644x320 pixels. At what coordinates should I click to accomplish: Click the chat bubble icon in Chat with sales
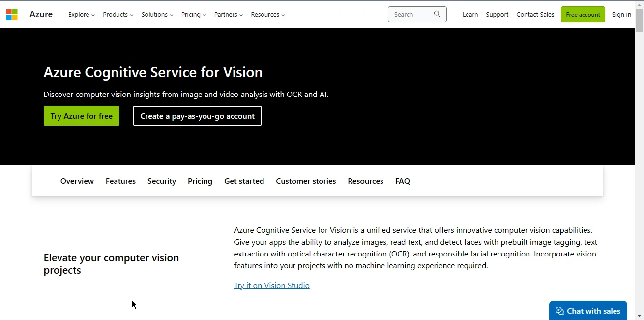[x=559, y=311]
